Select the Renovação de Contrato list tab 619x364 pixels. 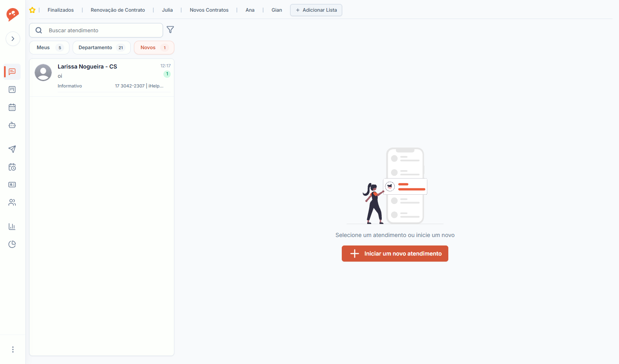(118, 10)
